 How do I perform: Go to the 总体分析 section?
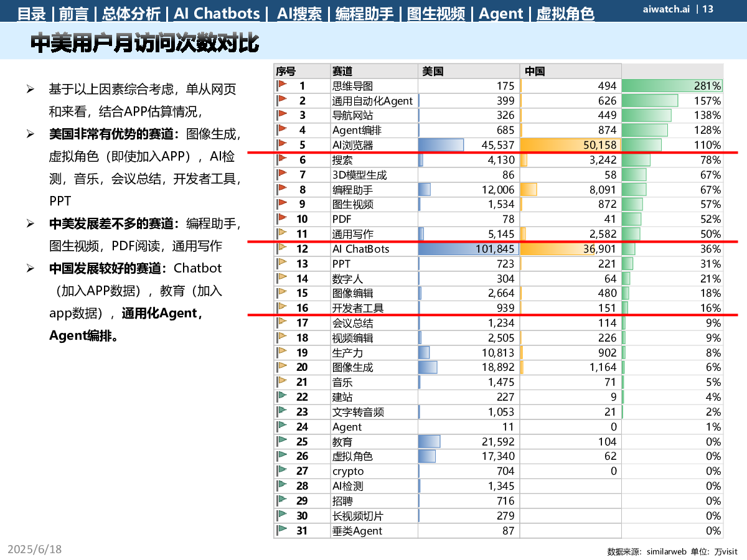pos(131,13)
